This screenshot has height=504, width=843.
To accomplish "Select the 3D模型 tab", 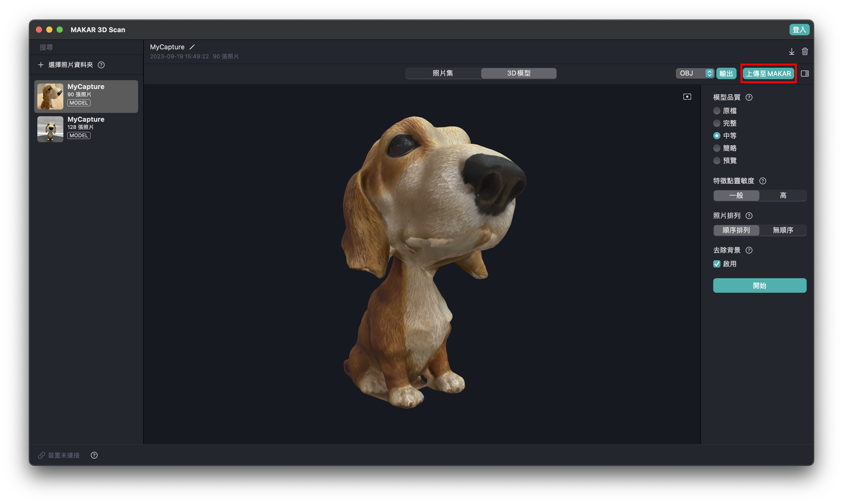I will tap(518, 73).
